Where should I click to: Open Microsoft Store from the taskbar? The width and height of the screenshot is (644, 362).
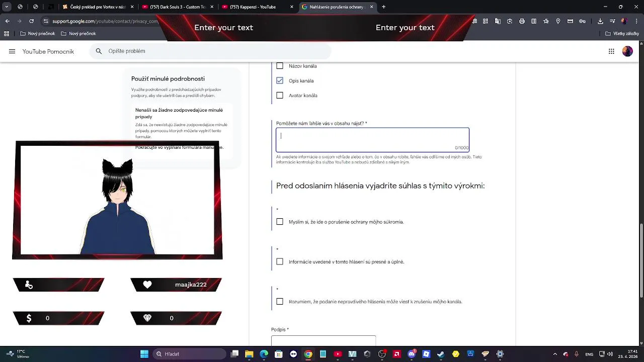click(279, 354)
